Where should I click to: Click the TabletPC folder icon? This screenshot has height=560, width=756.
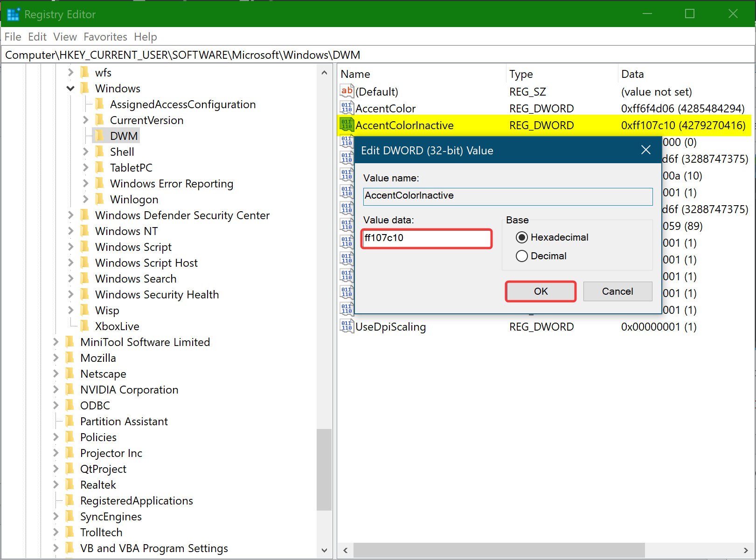(x=99, y=167)
